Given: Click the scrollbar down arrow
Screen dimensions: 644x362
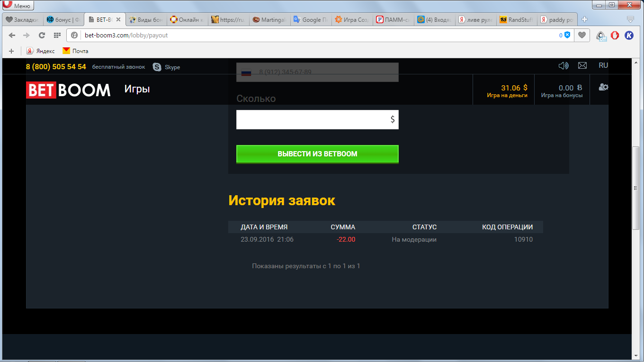Looking at the screenshot, I should click(636, 356).
